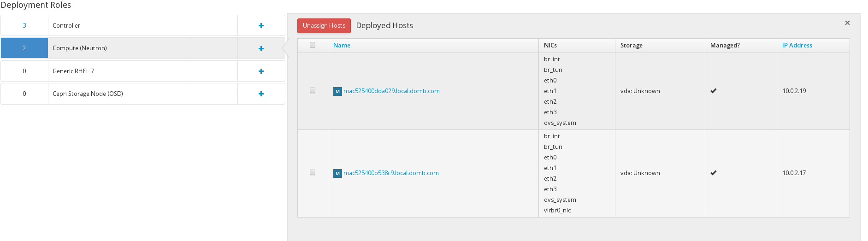Add hosts to Generic RHEL 7 role
The height and width of the screenshot is (241, 868).
[x=261, y=71]
